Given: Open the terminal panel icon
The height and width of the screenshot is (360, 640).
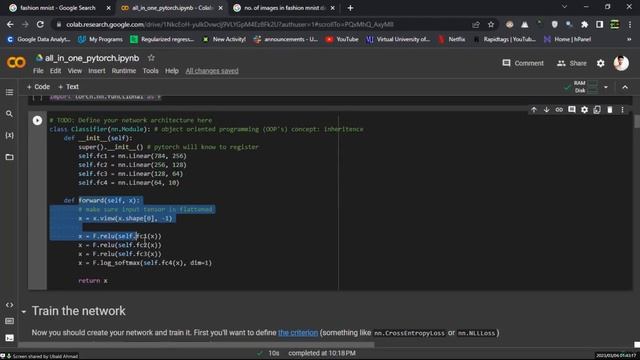Looking at the screenshot, I should click(9, 338).
